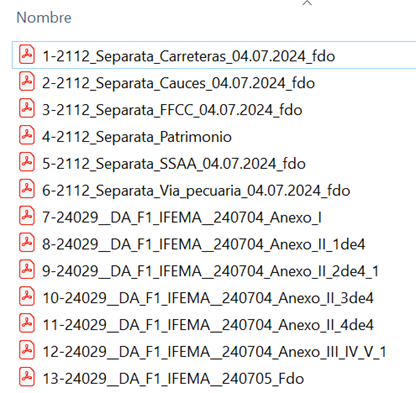
Task: Click PDF icon of 5-2112_Separata_SSAA file
Action: tap(27, 163)
